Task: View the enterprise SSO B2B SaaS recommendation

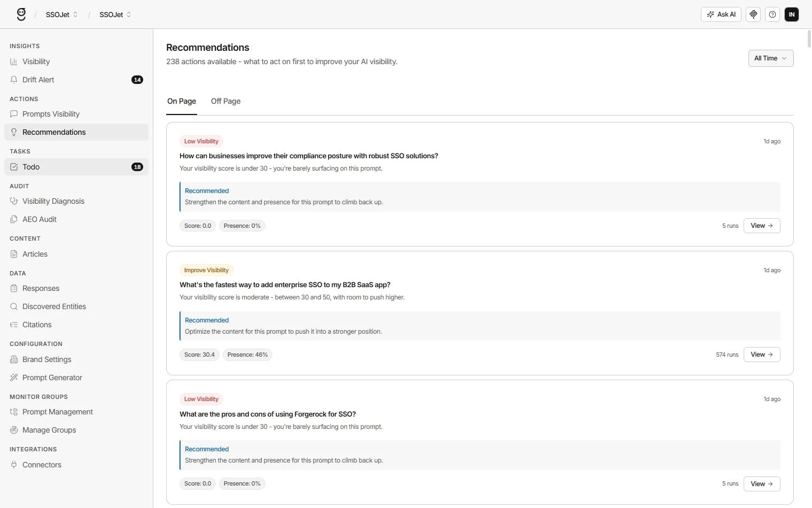Action: click(x=762, y=355)
